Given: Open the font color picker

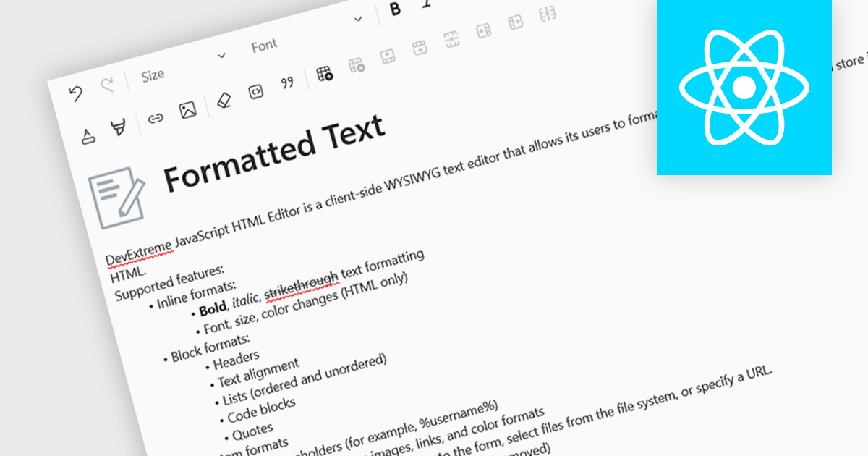Looking at the screenshot, I should tap(88, 136).
